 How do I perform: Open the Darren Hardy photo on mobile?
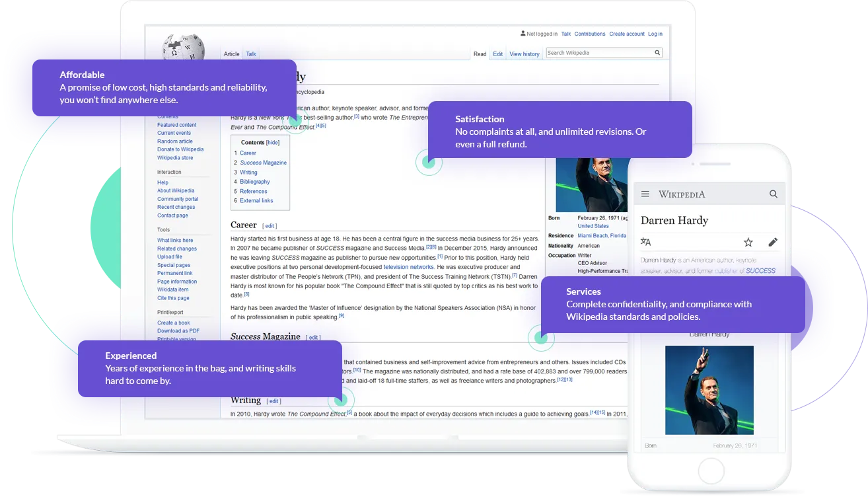(x=709, y=389)
